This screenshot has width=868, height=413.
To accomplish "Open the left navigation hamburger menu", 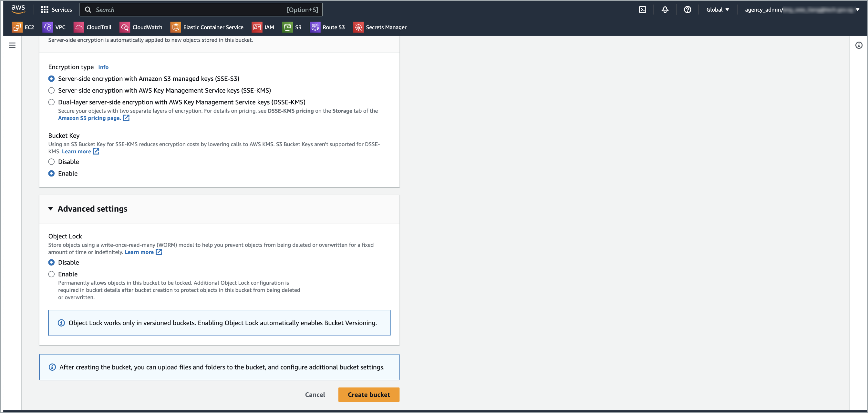I will click(13, 45).
